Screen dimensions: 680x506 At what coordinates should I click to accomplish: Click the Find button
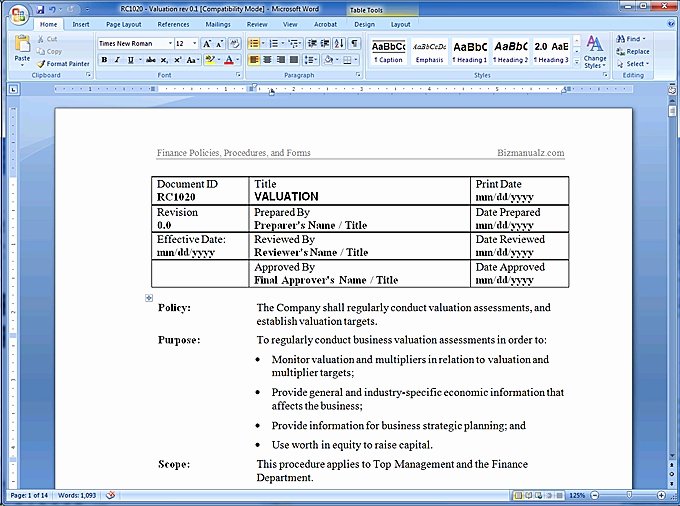[x=631, y=39]
